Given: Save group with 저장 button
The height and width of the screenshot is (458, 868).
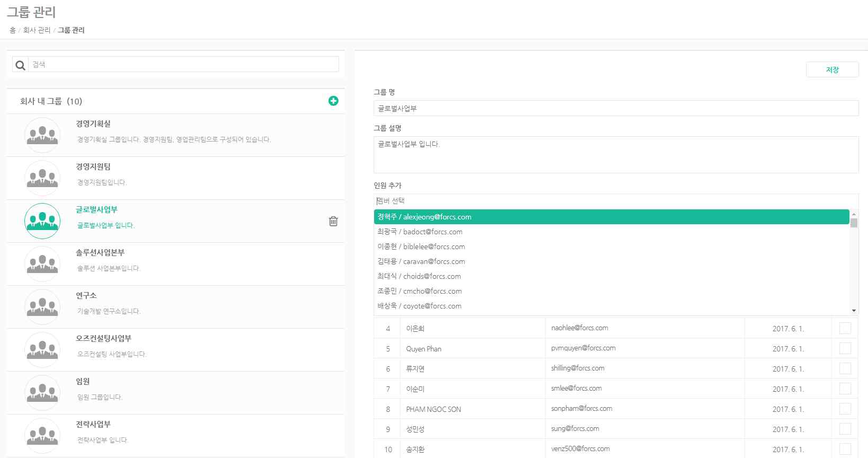Looking at the screenshot, I should (832, 69).
